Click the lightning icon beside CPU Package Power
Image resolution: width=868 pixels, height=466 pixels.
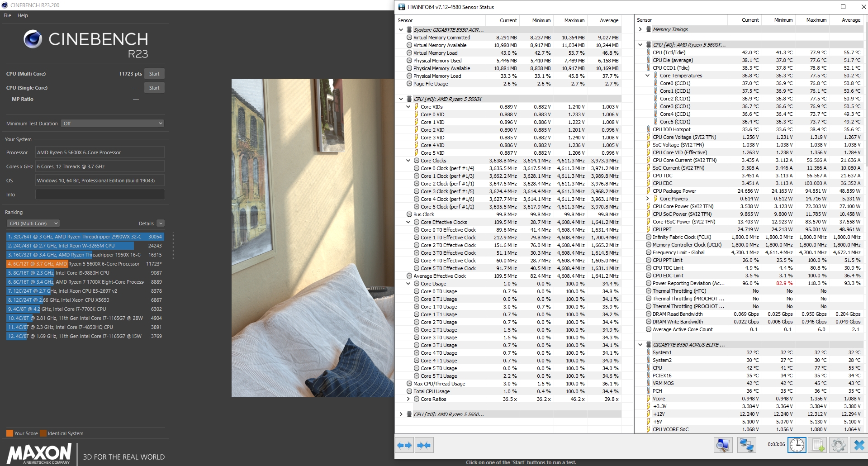tap(649, 191)
